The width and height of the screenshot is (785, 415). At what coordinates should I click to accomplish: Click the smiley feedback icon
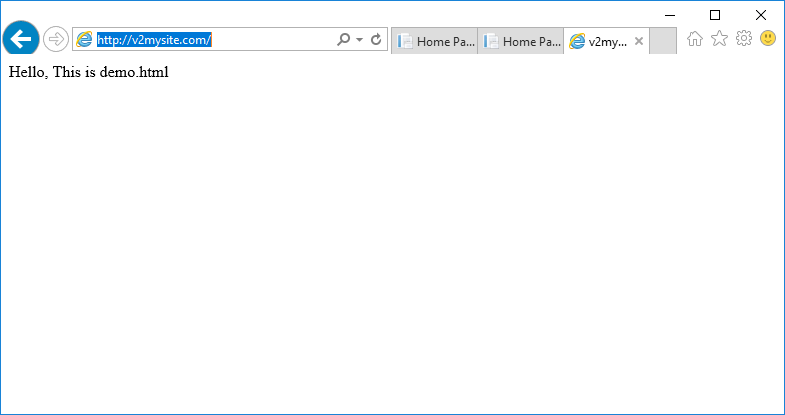click(x=768, y=38)
